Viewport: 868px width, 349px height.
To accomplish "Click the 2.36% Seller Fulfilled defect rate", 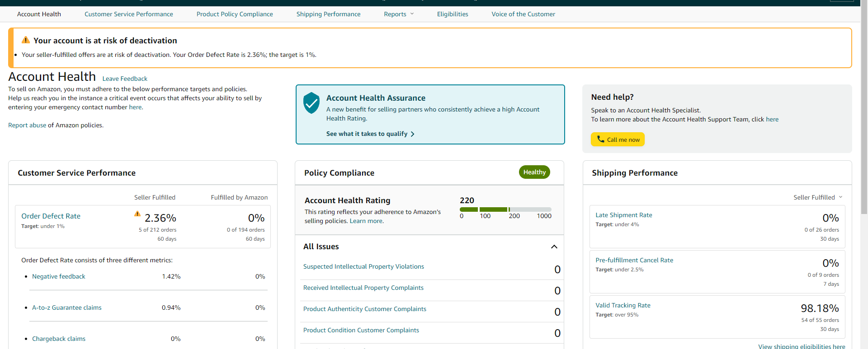I will [160, 218].
